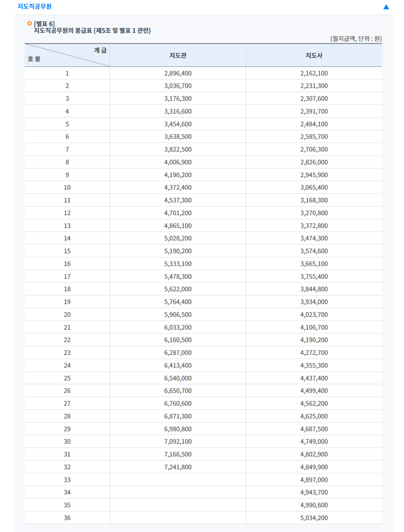Viewport: 404px width, 532px height.
Task: Select the cell showing 4,499,400
Action: 314,391
